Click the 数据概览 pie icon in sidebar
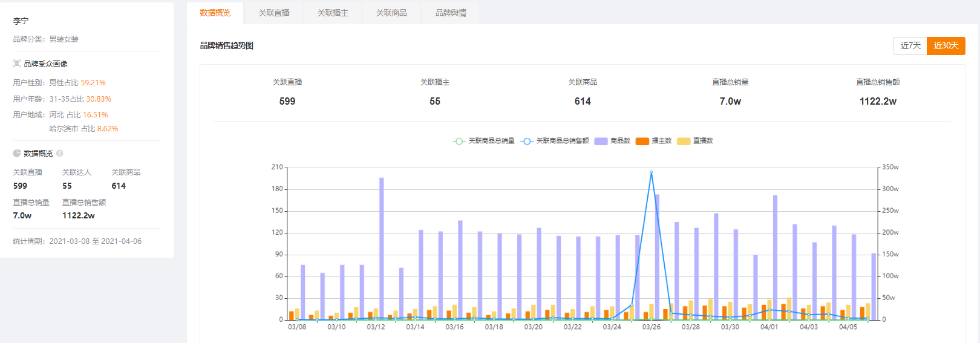Viewport: 980px width, 343px height. click(x=17, y=153)
